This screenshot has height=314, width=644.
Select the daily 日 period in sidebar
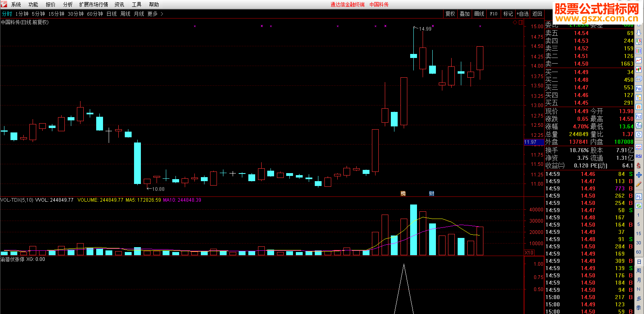point(639,261)
